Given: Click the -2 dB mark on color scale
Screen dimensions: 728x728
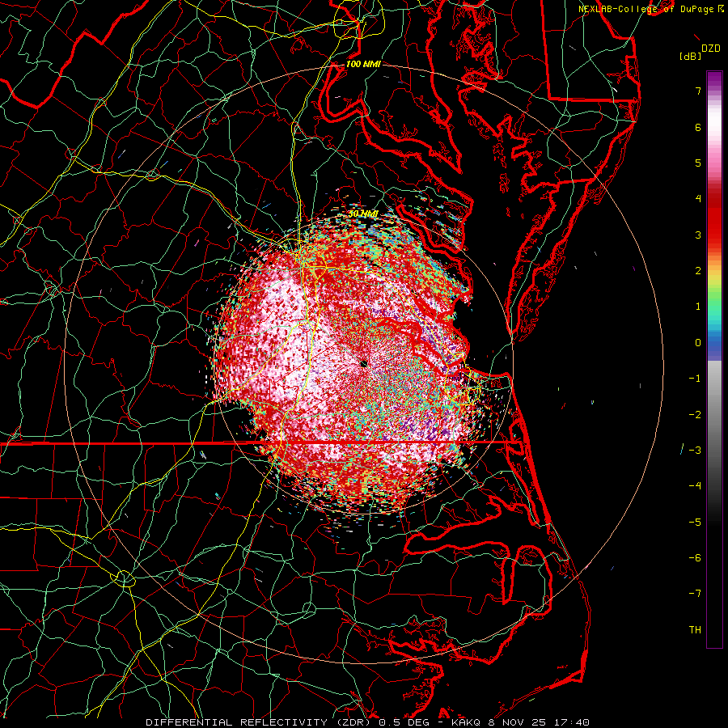Looking at the screenshot, I should [695, 414].
